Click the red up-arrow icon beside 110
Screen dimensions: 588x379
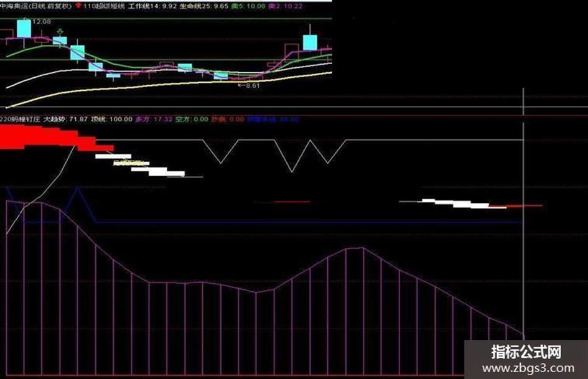pos(78,6)
